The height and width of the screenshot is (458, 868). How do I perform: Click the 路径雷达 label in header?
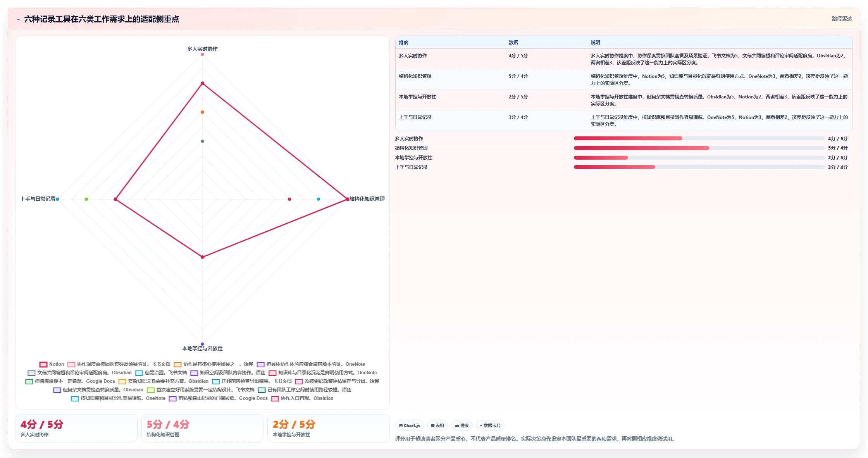point(842,19)
